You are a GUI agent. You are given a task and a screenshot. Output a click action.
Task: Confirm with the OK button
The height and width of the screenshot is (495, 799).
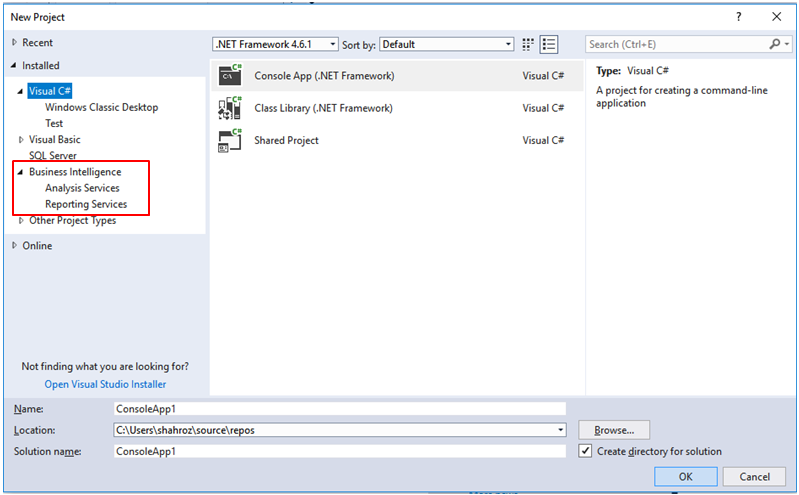click(x=686, y=476)
